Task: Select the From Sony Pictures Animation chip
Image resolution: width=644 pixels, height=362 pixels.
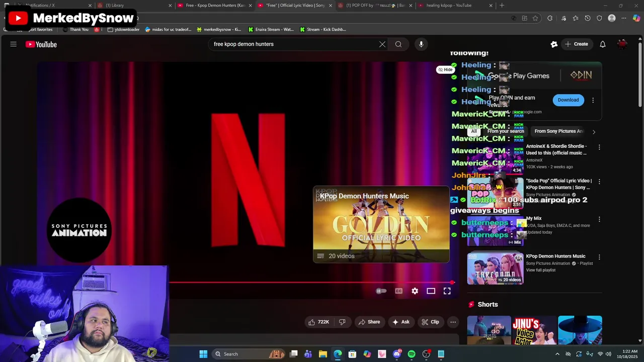Action: pyautogui.click(x=558, y=131)
